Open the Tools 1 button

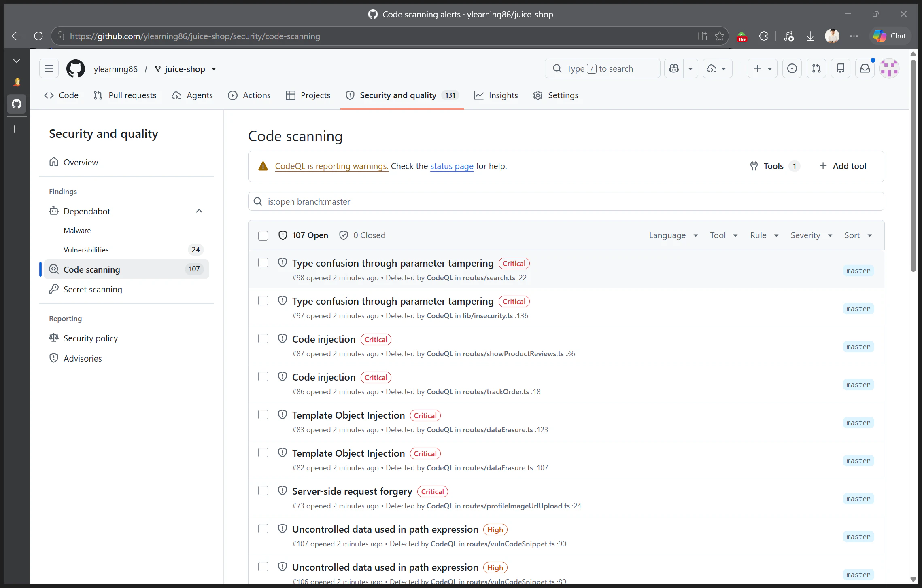coord(775,166)
